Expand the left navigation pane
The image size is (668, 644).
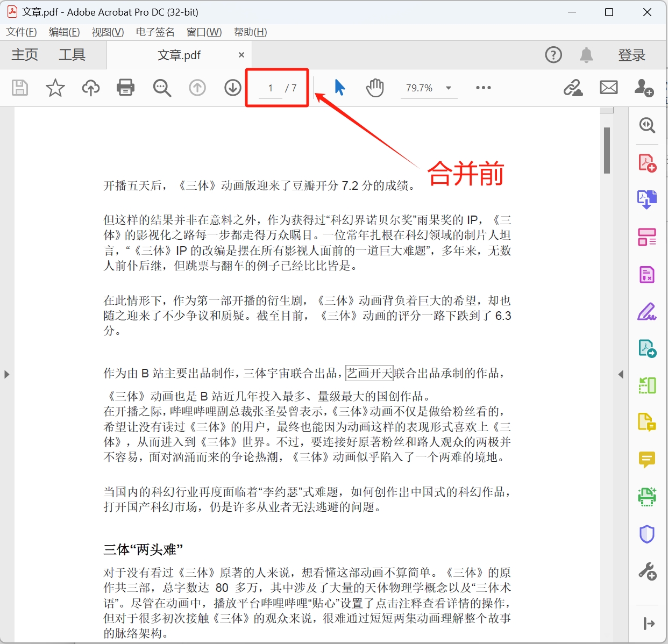pos(7,375)
